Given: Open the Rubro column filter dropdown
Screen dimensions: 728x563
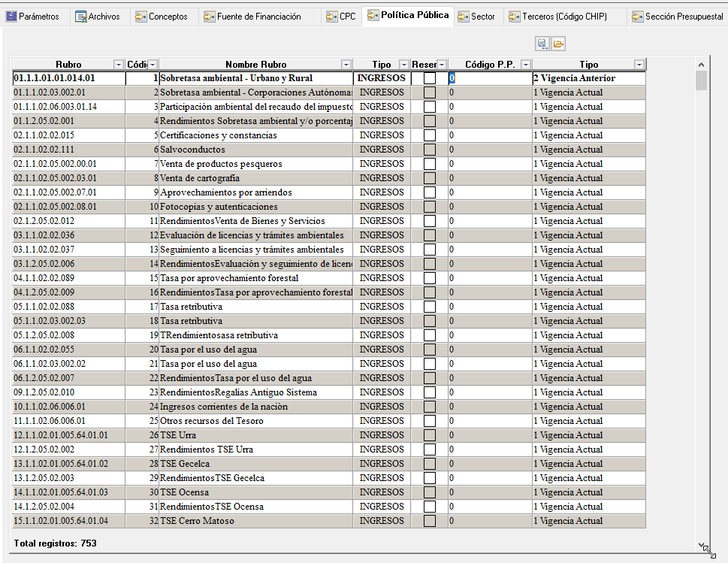Looking at the screenshot, I should 118,65.
